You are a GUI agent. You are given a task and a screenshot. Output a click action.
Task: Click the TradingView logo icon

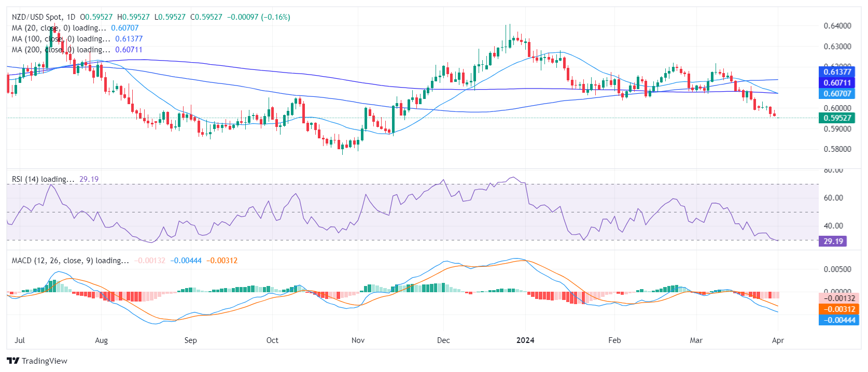click(x=13, y=361)
